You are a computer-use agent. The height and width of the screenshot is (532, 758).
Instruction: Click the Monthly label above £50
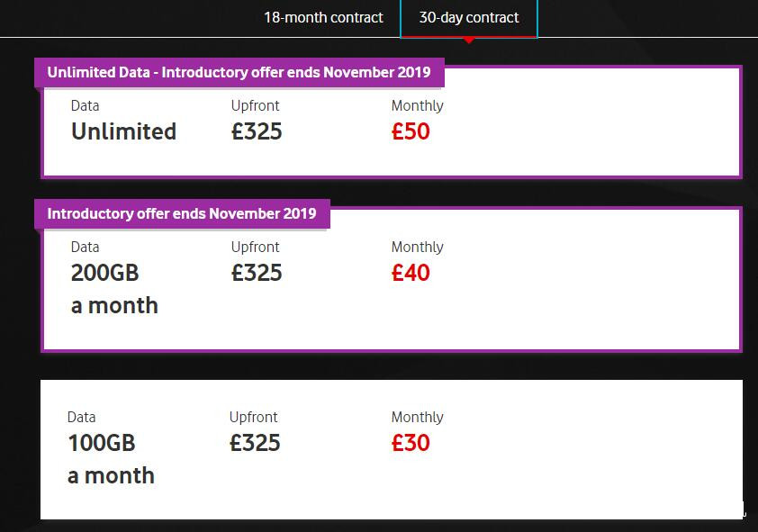(x=417, y=105)
